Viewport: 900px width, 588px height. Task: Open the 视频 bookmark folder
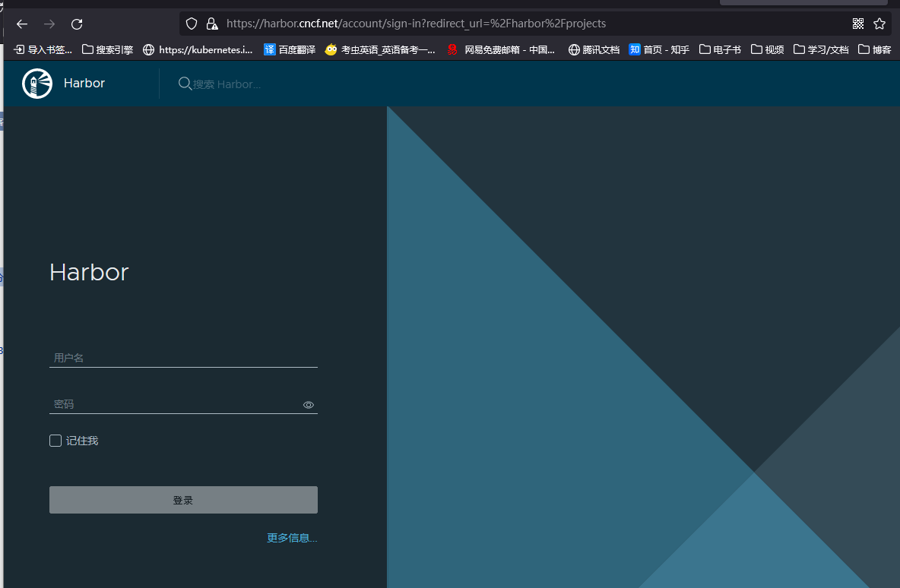click(x=768, y=50)
